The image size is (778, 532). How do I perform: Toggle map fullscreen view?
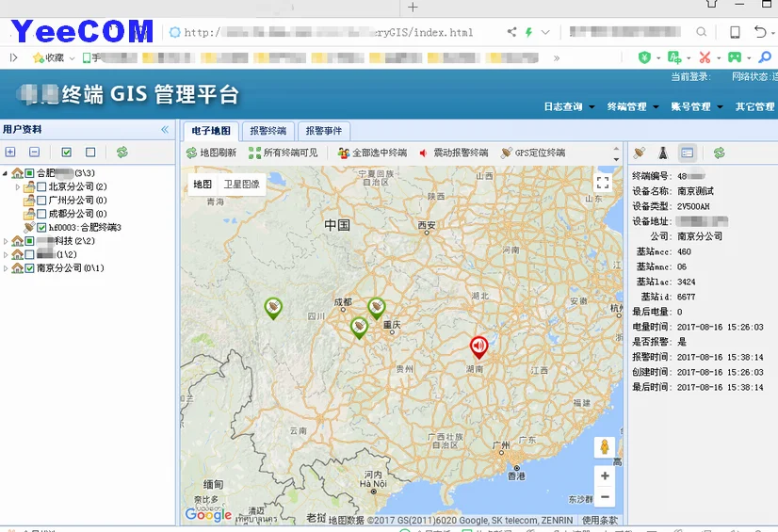coord(603,184)
